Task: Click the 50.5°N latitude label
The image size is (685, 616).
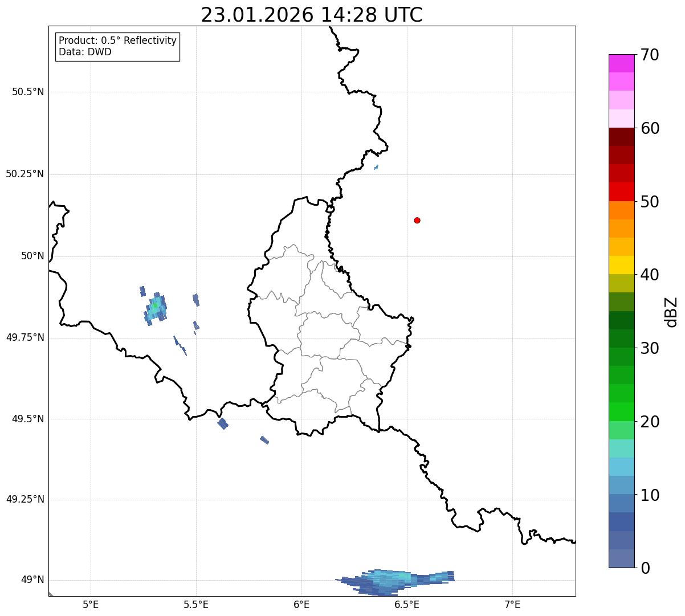Action: 28,92
